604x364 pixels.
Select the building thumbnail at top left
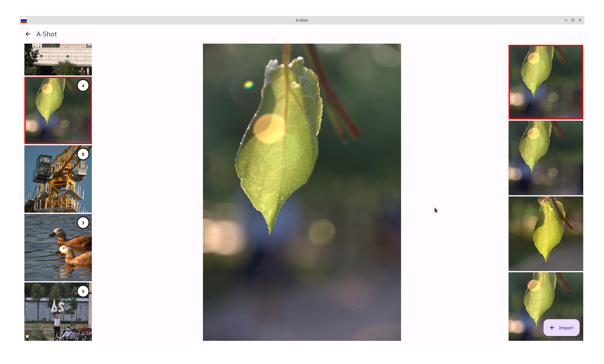click(x=58, y=59)
